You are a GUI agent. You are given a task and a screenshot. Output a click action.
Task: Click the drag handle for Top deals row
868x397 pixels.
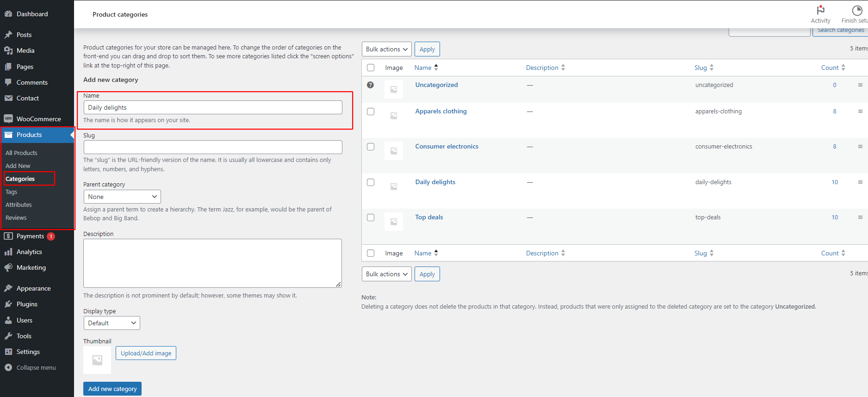[x=860, y=217]
